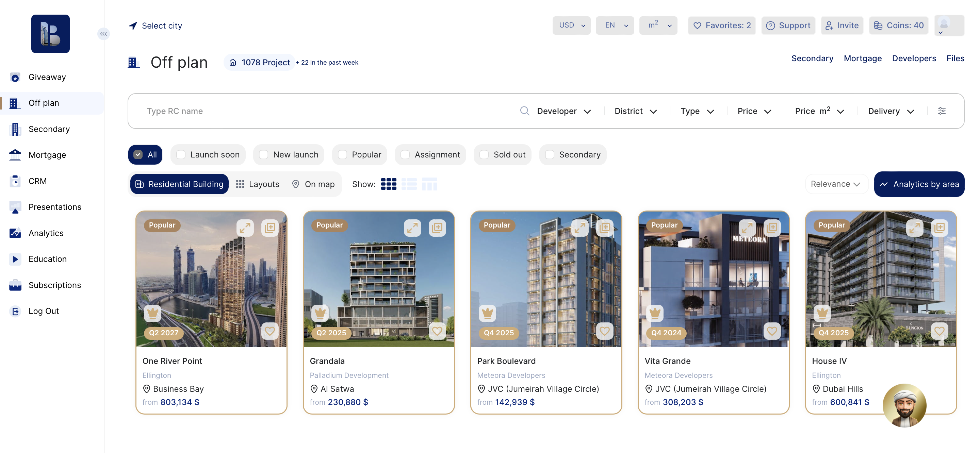Screen dimensions: 980x453
Task: Open the Developer filter dropdown
Action: coord(563,111)
